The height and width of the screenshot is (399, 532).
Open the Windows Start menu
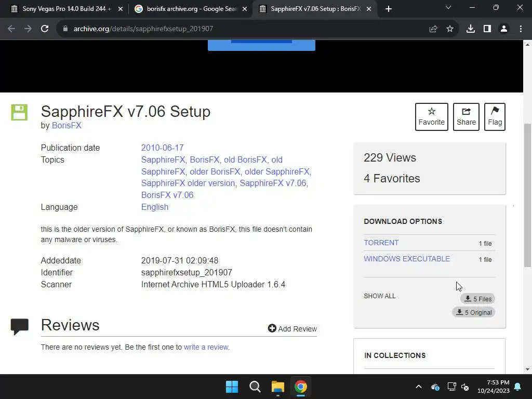[232, 387]
